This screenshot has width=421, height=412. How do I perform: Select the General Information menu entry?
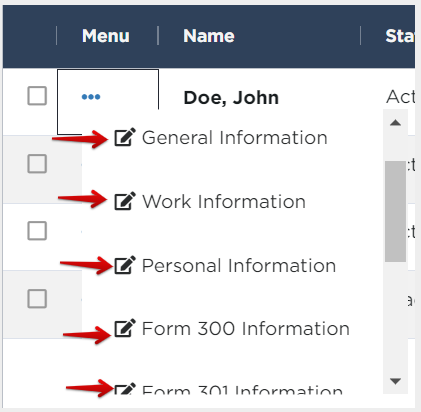click(x=235, y=138)
